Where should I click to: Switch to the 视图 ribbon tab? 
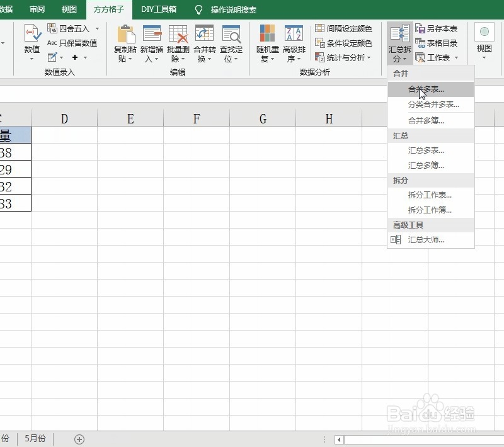pos(69,9)
